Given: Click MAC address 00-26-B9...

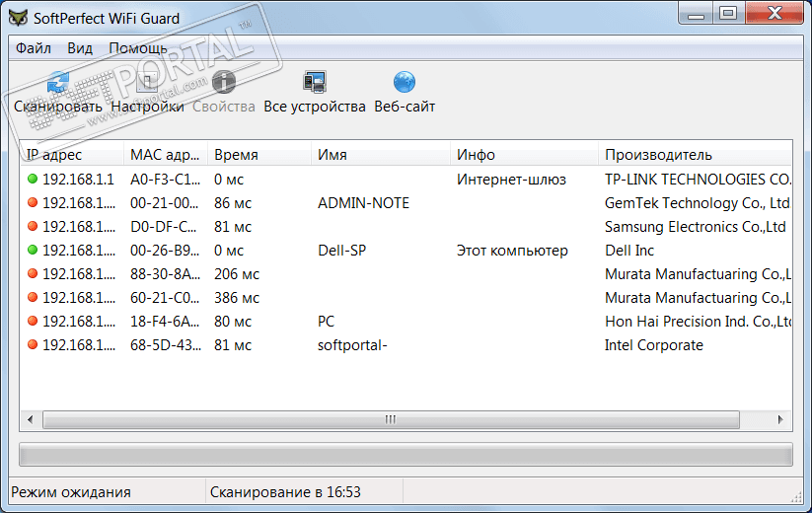Looking at the screenshot, I should tap(165, 251).
